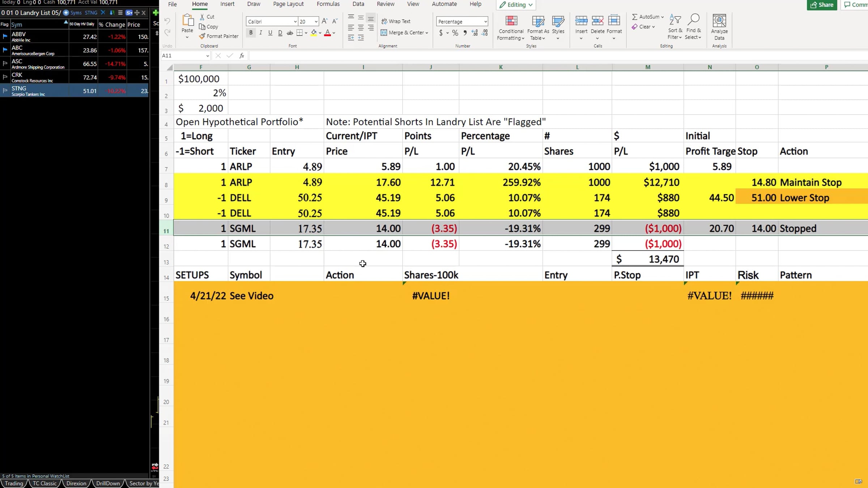This screenshot has height=488, width=868.
Task: Click the Redo arrow in the ribbon
Action: click(167, 33)
